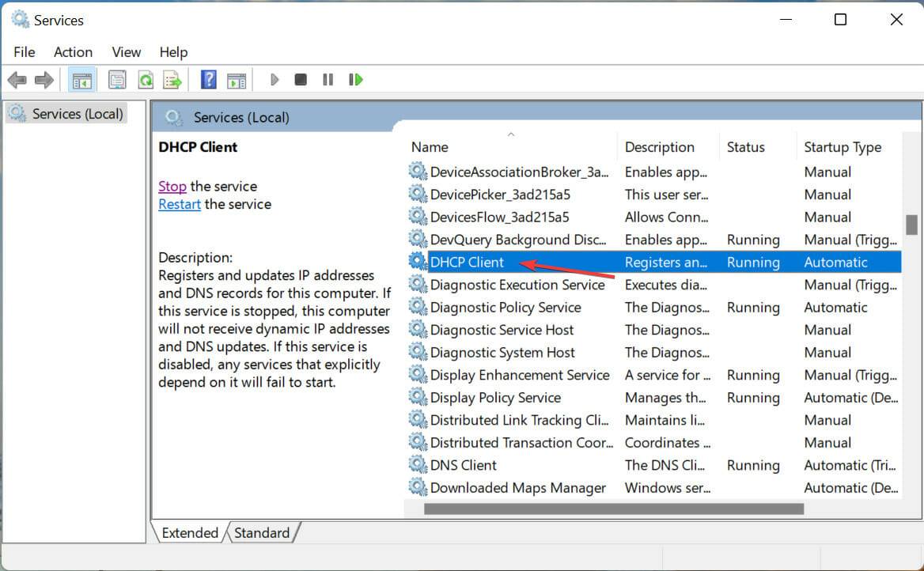
Task: Select the DevicesFlow_3ad215a5 service
Action: pyautogui.click(x=499, y=217)
